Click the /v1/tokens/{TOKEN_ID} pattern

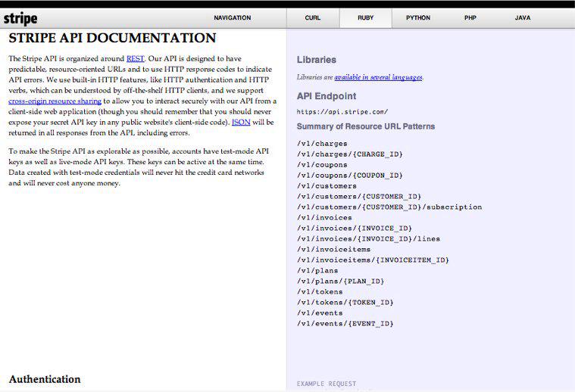pyautogui.click(x=345, y=303)
